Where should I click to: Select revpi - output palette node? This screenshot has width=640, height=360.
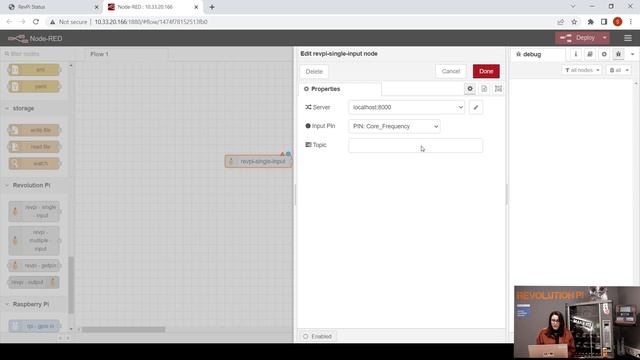[34, 282]
